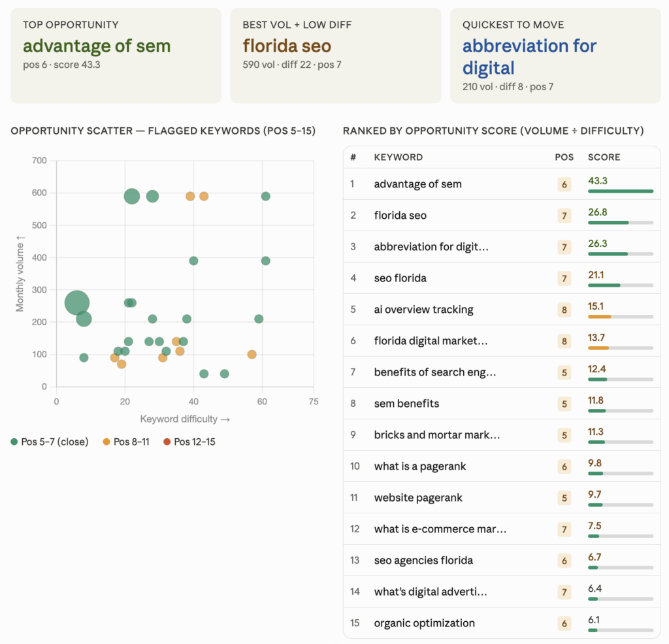Click the 'Keyword difficulty →' axis label
Screen dimensions: 669x644
tap(185, 419)
